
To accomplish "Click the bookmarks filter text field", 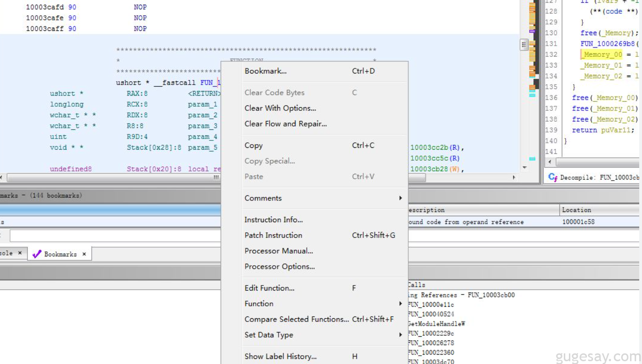I will (x=116, y=236).
